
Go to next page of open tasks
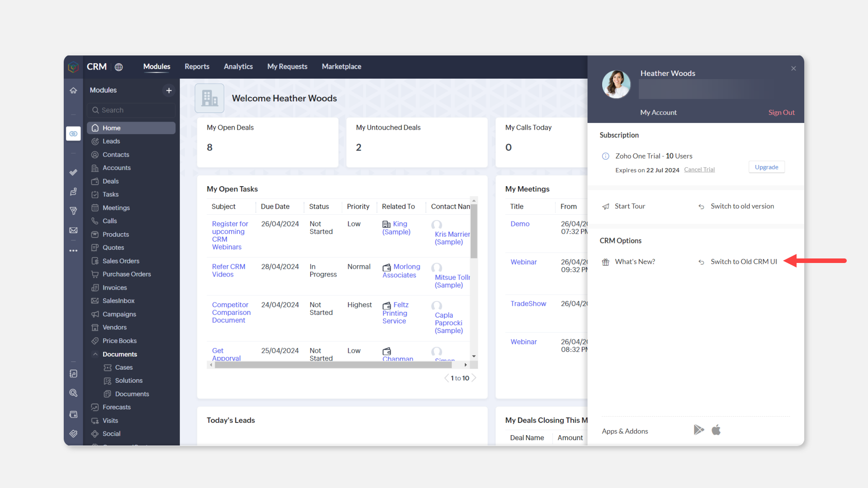[474, 378]
